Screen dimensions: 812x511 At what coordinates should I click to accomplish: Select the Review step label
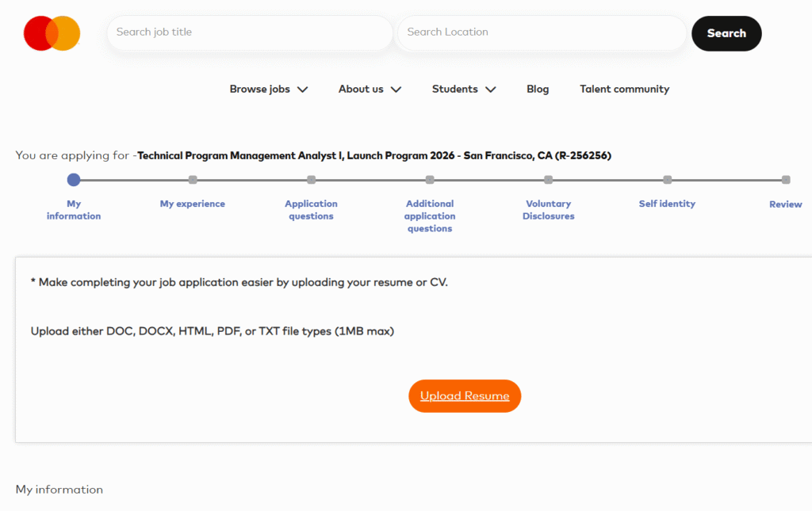click(786, 204)
